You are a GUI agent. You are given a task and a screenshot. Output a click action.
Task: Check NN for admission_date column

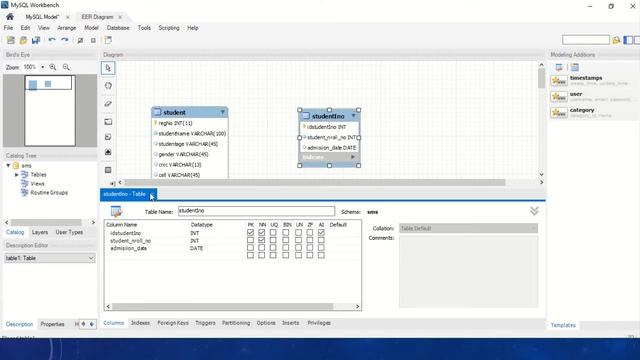(x=262, y=248)
